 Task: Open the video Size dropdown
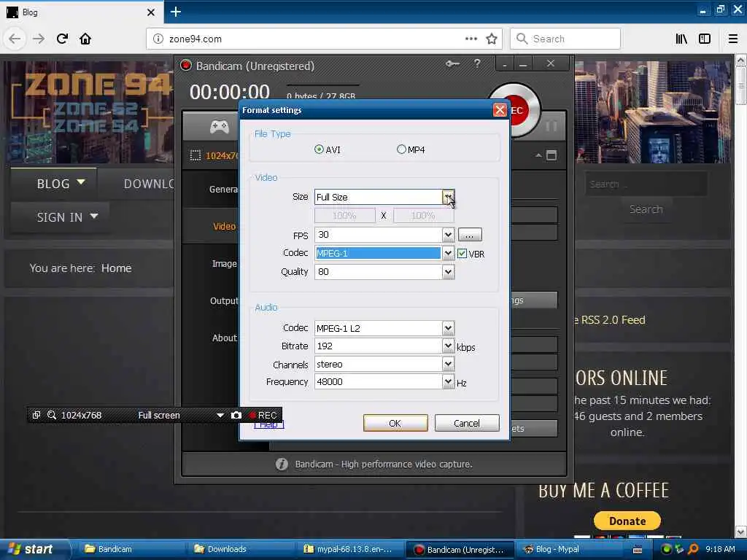click(448, 197)
